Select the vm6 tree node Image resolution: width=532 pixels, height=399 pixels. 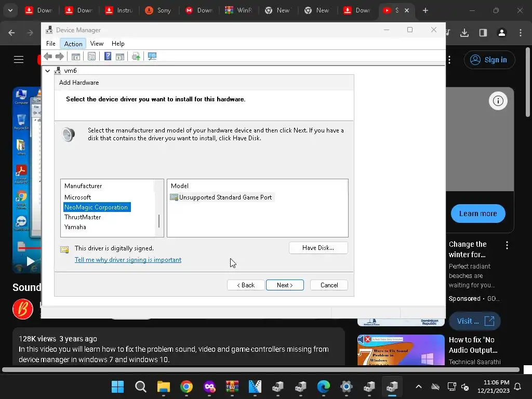pos(70,71)
